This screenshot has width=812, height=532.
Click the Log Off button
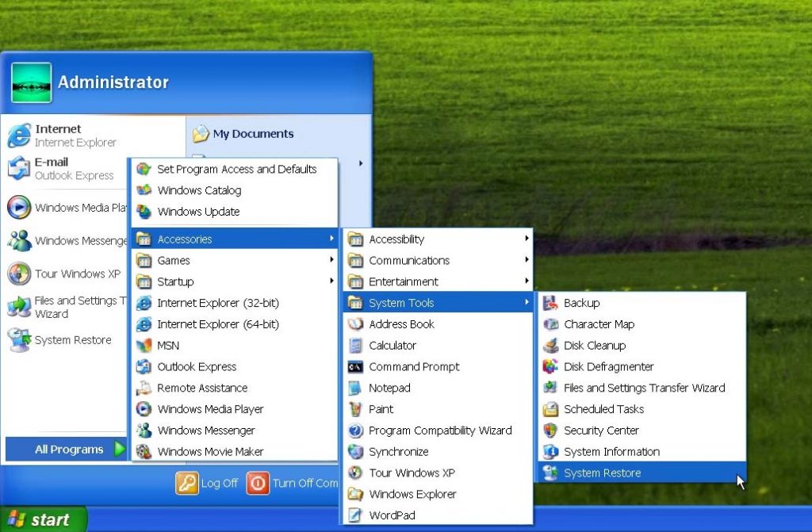coord(207,483)
